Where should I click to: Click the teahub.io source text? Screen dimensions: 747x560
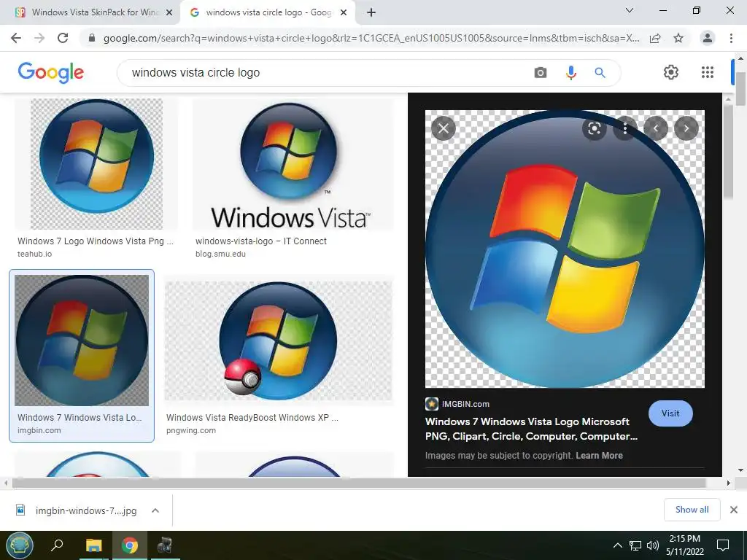pyautogui.click(x=35, y=254)
